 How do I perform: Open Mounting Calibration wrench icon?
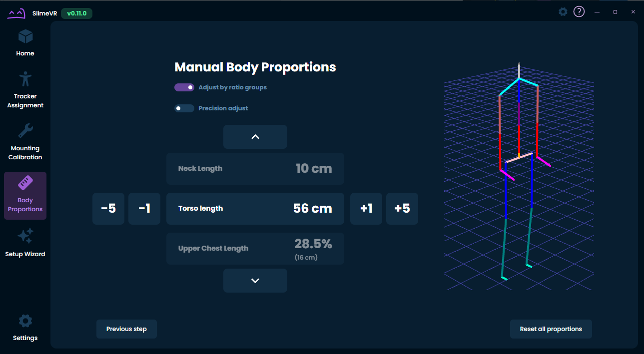[25, 131]
